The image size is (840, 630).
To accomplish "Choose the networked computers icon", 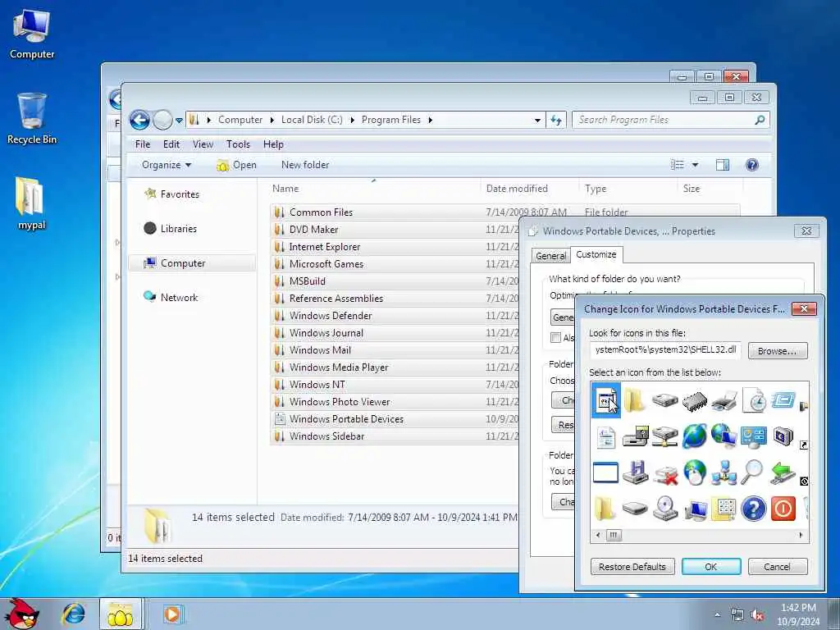I will click(x=724, y=472).
